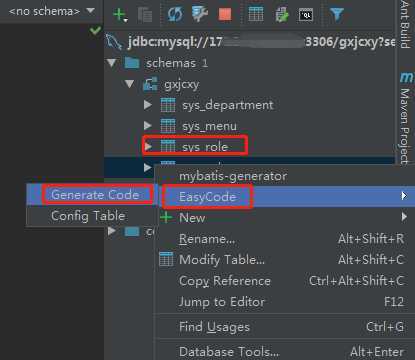Click the blue Filter funnel icon

[x=337, y=15]
